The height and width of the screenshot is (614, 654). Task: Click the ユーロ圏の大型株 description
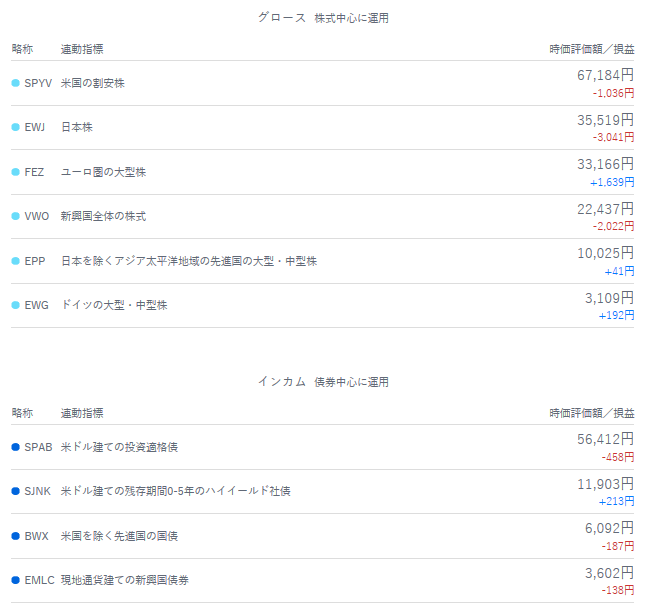click(x=103, y=172)
